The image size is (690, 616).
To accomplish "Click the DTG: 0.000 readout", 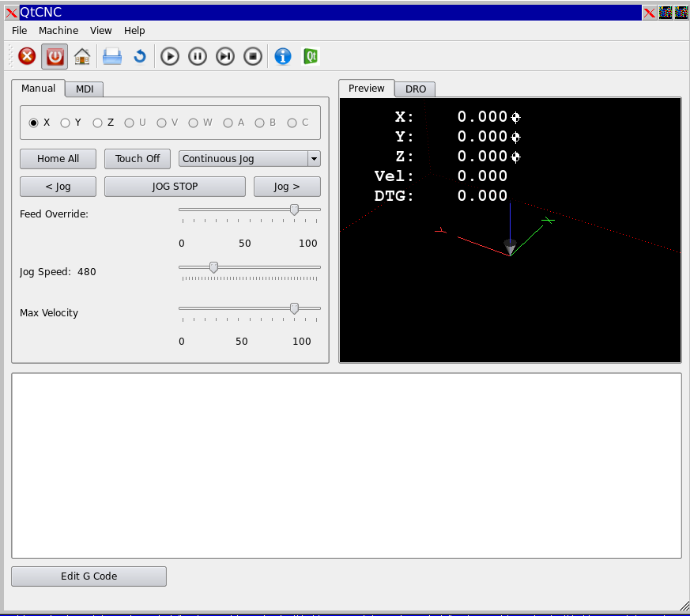I will pyautogui.click(x=440, y=196).
